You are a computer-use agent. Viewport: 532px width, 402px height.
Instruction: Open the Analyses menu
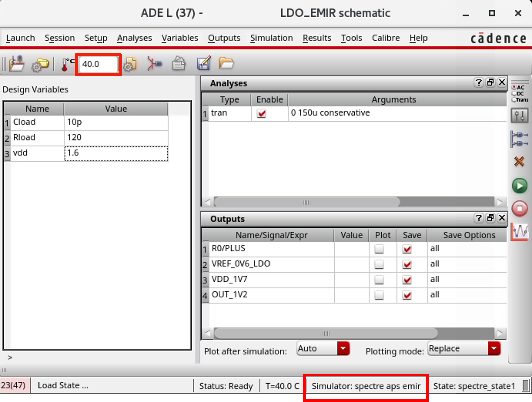pyautogui.click(x=134, y=38)
